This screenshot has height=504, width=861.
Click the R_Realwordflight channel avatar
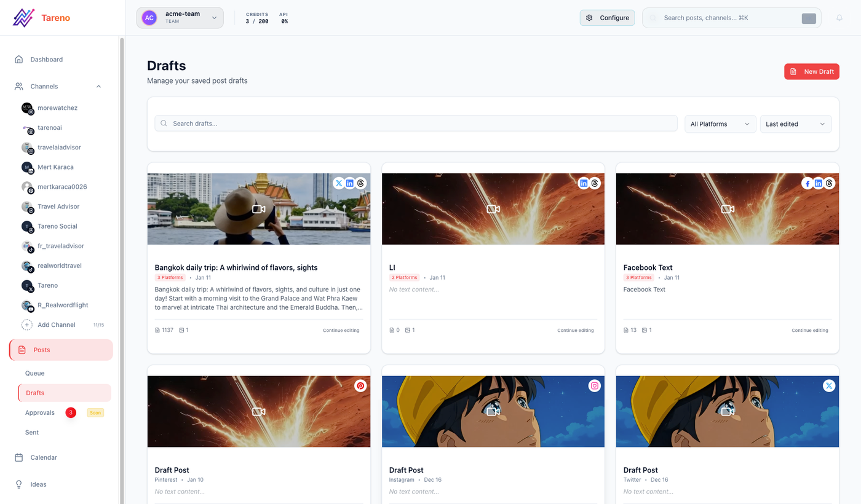click(x=27, y=305)
